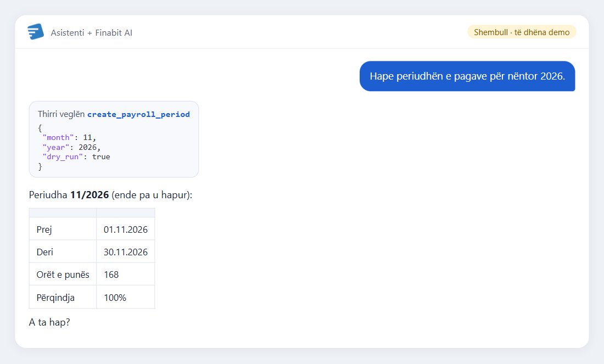Click the "Thirri veglën" label
The height and width of the screenshot is (364, 604).
(x=61, y=114)
